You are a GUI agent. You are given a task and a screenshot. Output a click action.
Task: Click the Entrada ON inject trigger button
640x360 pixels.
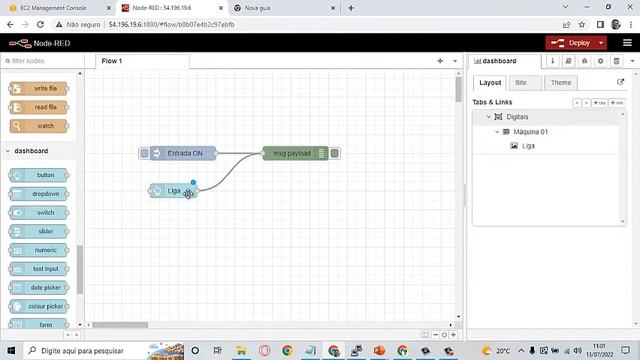[144, 153]
